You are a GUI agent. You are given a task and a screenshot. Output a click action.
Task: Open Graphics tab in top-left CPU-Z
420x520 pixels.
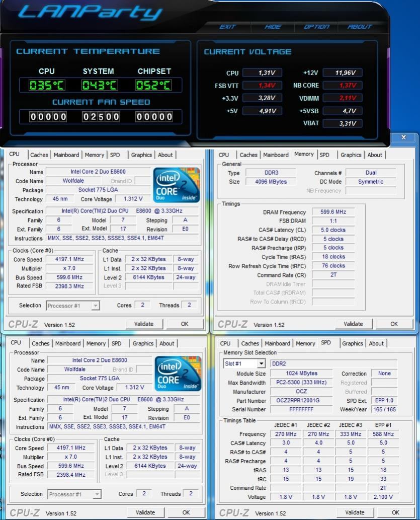[141, 155]
